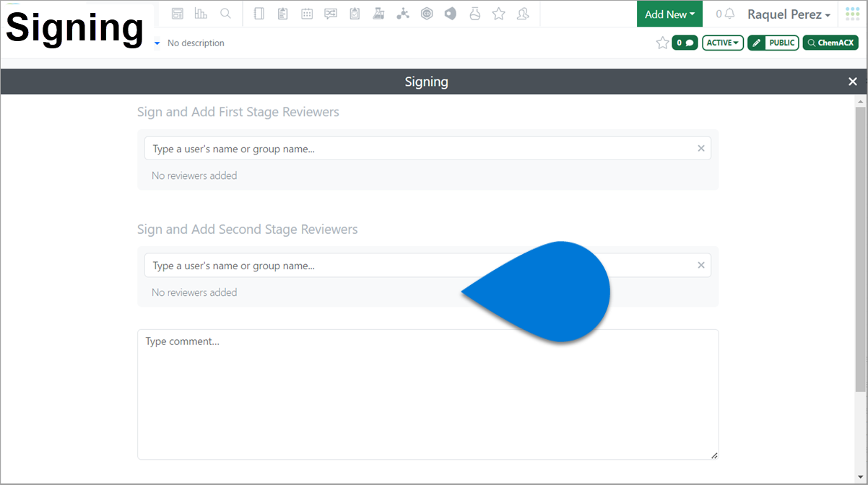Star this entity using the outline star
The height and width of the screenshot is (485, 868).
[662, 43]
